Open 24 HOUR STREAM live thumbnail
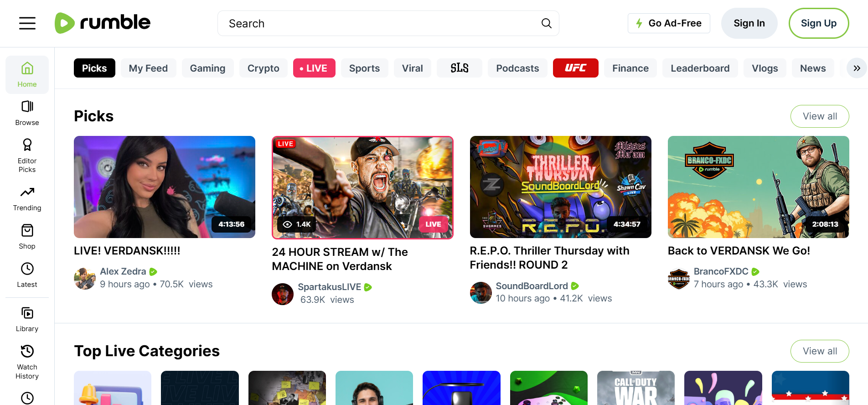This screenshot has width=868, height=405. pos(362,187)
